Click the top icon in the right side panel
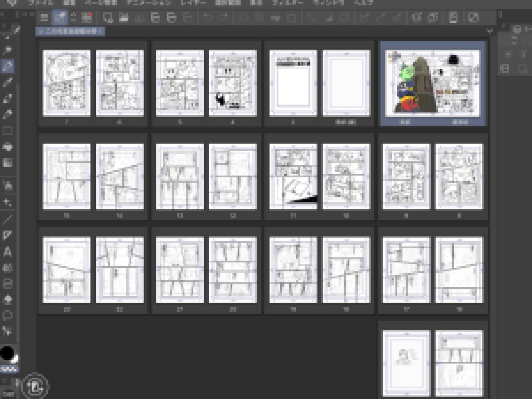Image resolution: width=532 pixels, height=399 pixels. click(516, 29)
